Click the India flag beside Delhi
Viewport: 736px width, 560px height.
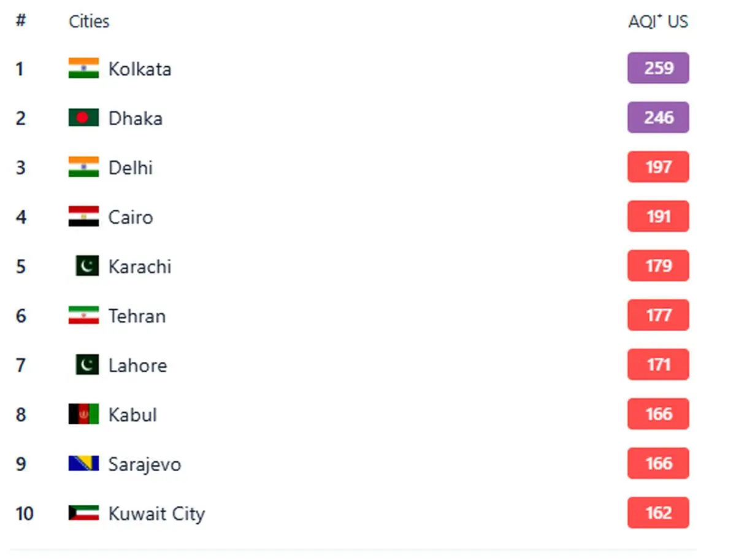[x=83, y=167]
